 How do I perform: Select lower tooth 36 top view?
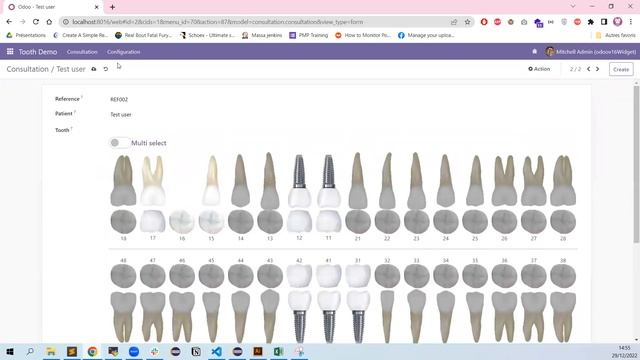(504, 276)
